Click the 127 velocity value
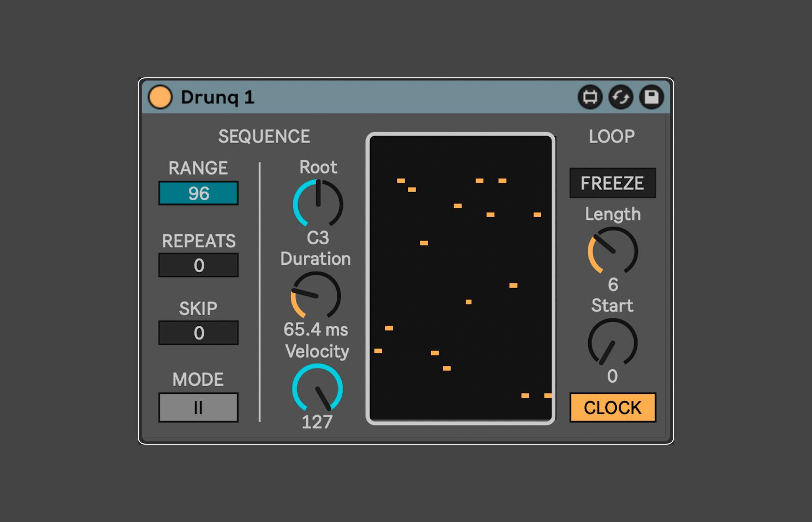The width and height of the screenshot is (812, 522). [317, 422]
